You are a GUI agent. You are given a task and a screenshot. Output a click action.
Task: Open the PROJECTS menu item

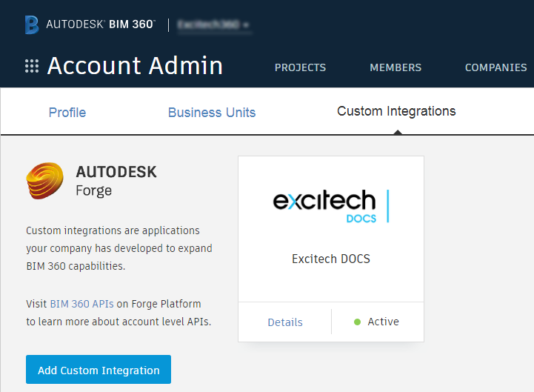(300, 67)
